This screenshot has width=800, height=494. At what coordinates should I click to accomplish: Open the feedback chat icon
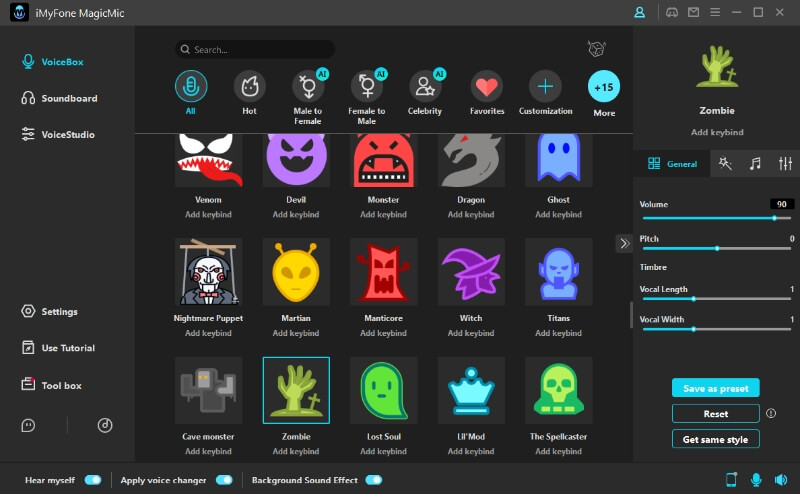(x=28, y=425)
